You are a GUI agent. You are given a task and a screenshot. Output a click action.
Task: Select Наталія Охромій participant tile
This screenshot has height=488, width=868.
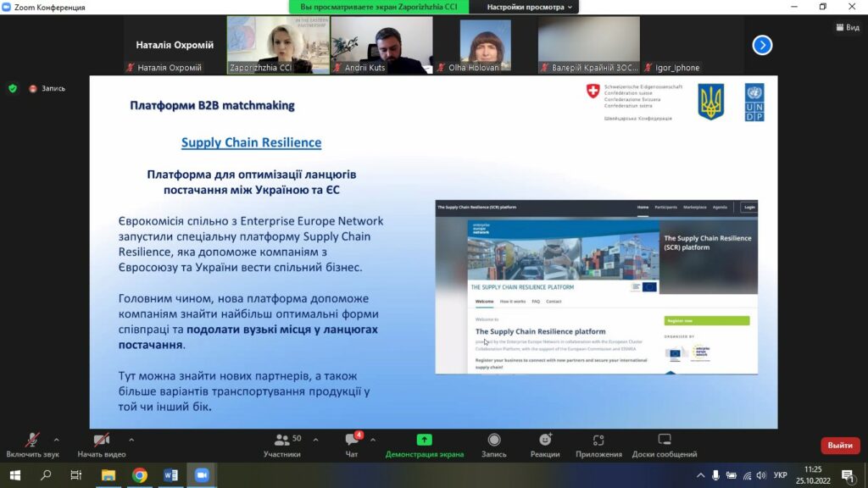coord(175,45)
